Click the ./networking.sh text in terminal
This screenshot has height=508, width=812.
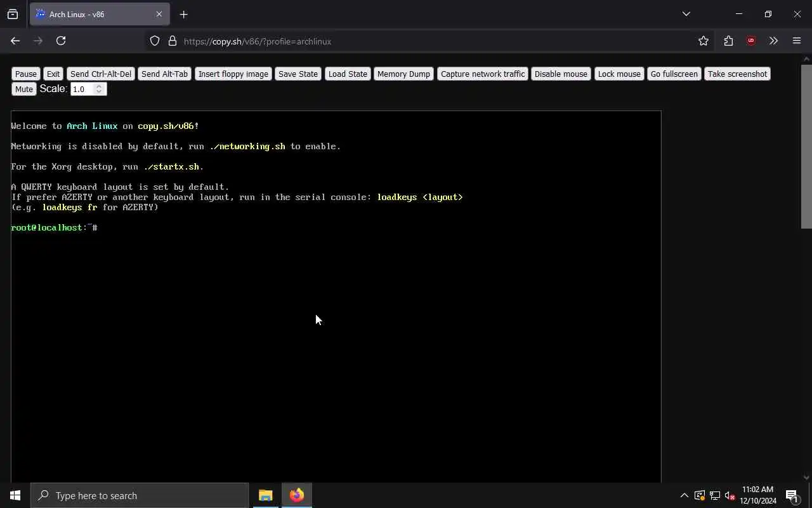click(x=247, y=146)
